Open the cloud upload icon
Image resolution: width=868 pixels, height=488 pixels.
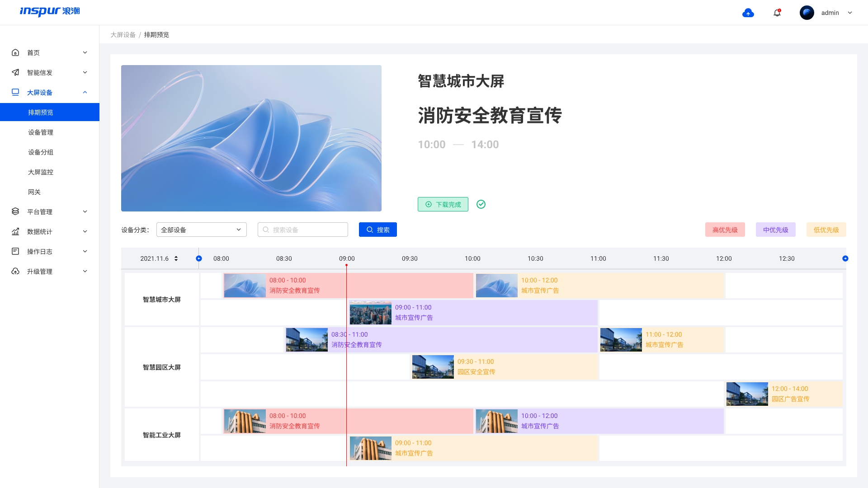pos(748,13)
